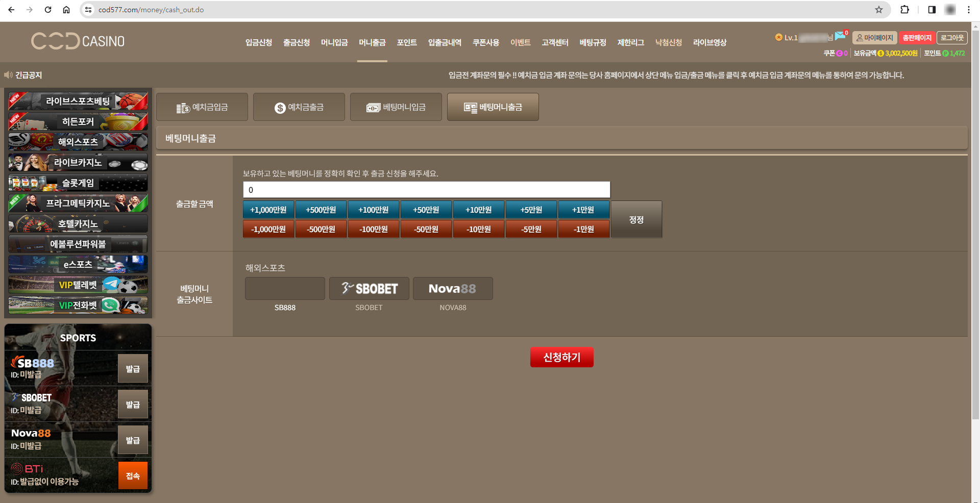Click the 로그아웃 button
This screenshot has width=980, height=503.
(x=952, y=38)
